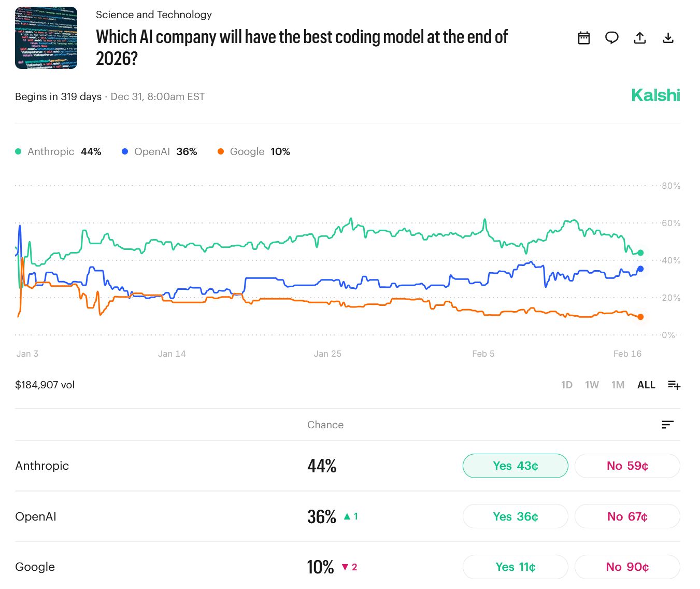
Task: Select the 1D time range
Action: (x=567, y=385)
